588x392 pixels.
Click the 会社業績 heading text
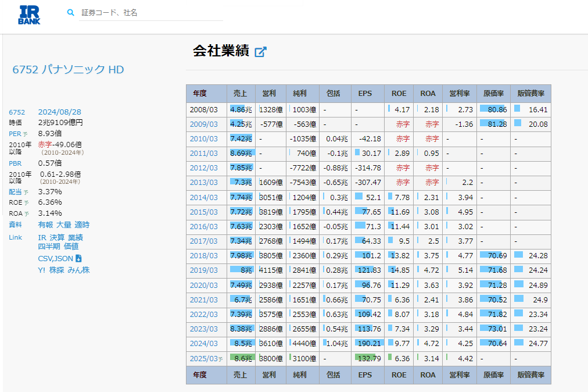pyautogui.click(x=221, y=51)
